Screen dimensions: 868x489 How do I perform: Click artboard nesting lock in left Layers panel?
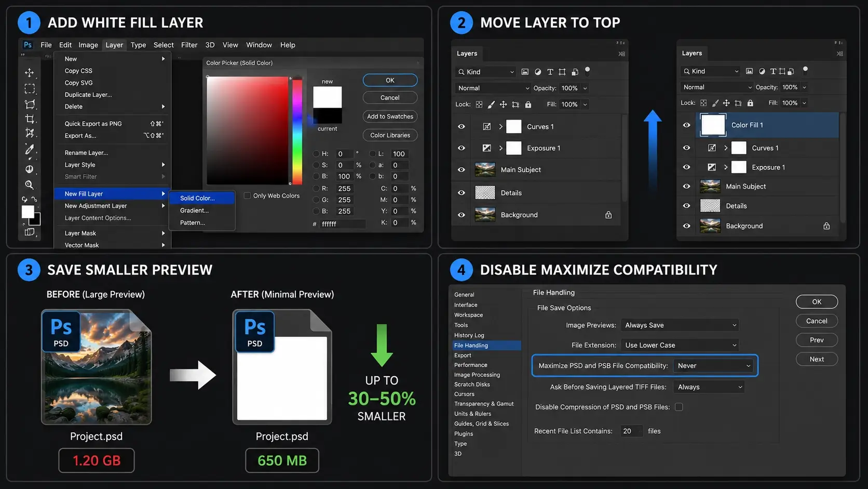point(516,104)
